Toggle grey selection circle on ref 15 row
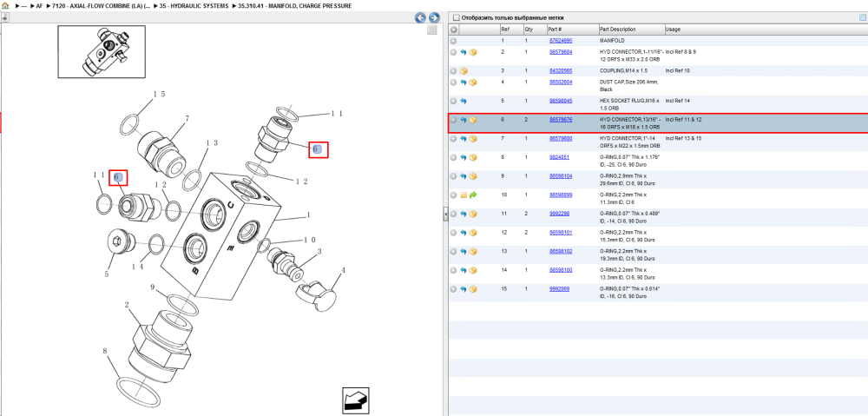 [x=453, y=289]
